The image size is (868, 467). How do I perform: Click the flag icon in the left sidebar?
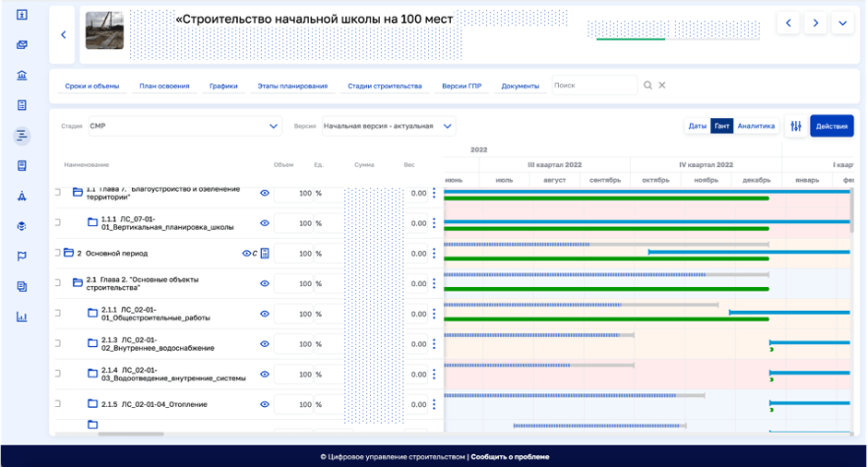click(x=21, y=257)
